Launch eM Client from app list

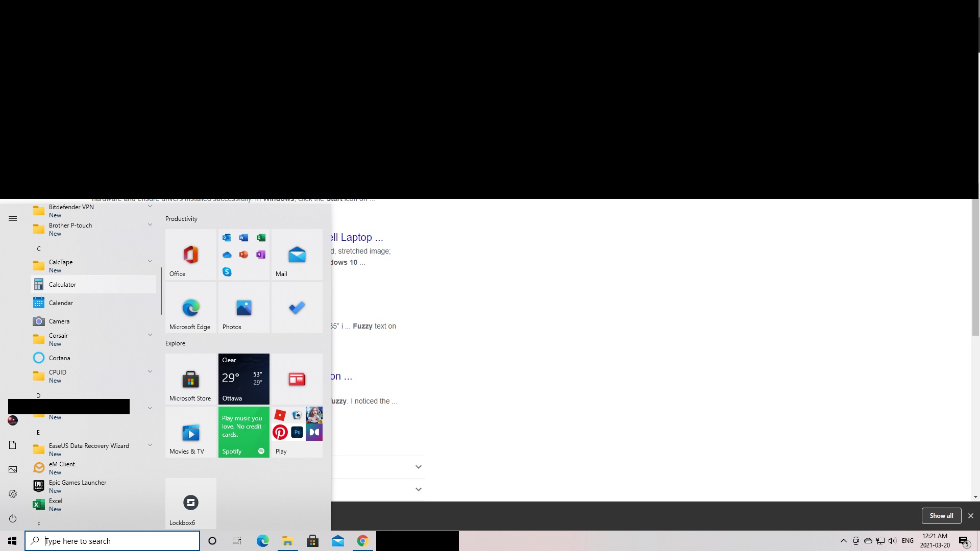click(x=93, y=468)
